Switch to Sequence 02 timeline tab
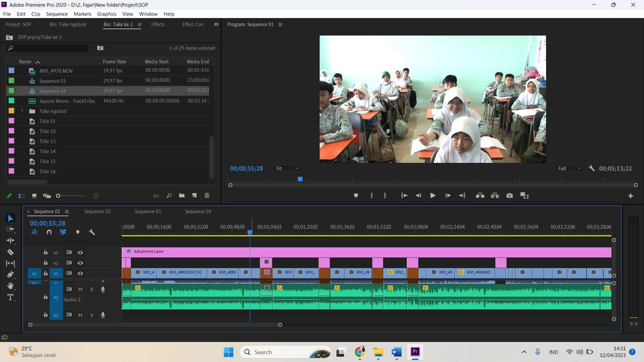Screen dimensions: 644x362 pyautogui.click(x=97, y=211)
